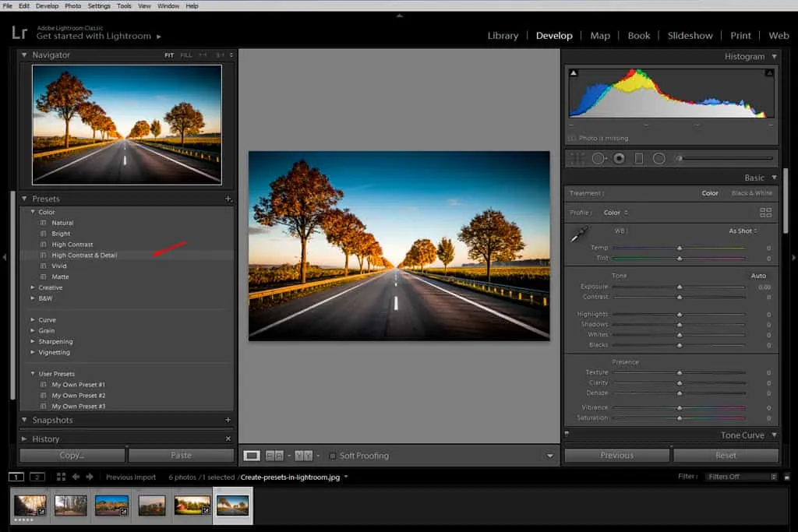Toggle the shadow clipping indicator in Histogram
The height and width of the screenshot is (532, 798).
pyautogui.click(x=574, y=72)
